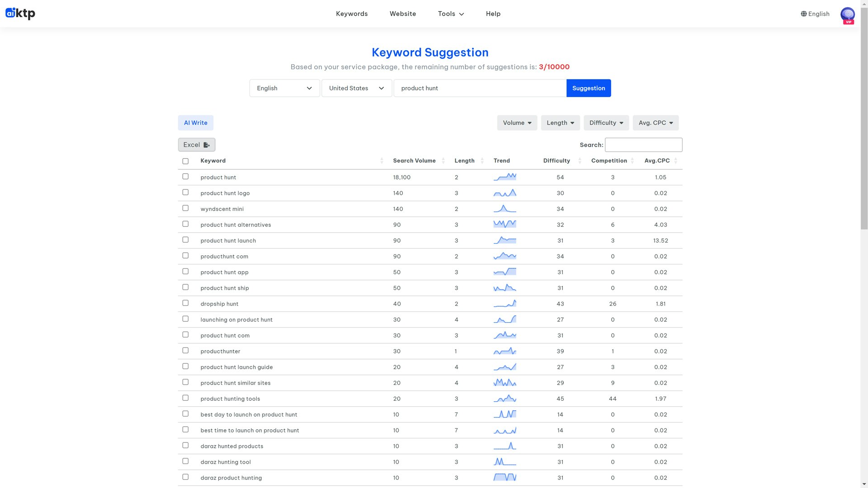Image resolution: width=868 pixels, height=488 pixels.
Task: Open the Avg. CPC filter dropdown
Action: [655, 123]
